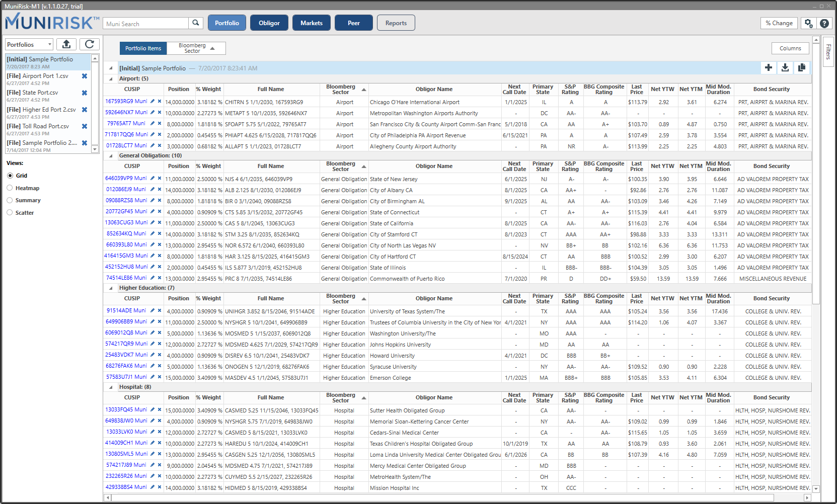Edit the 74514LE86 Muni row pencil icon
The height and width of the screenshot is (504, 837).
[x=153, y=278]
